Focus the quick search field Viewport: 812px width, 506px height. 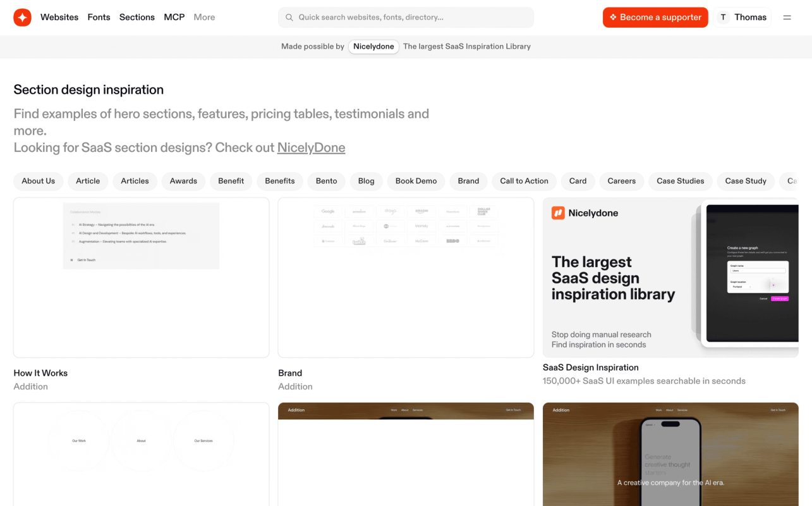tap(406, 18)
